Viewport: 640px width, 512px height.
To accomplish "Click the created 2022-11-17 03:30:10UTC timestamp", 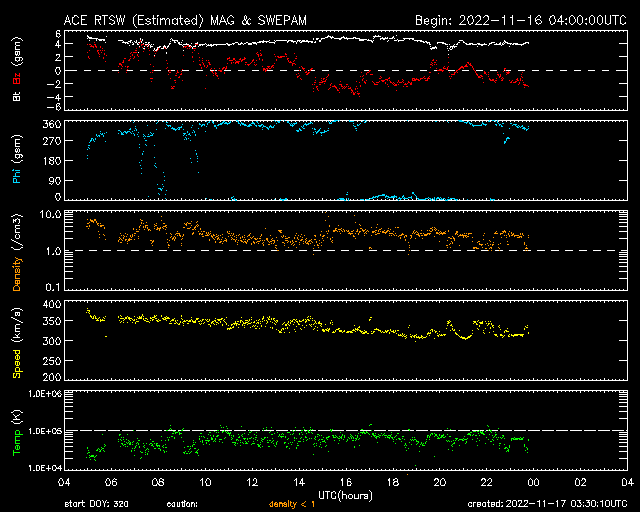I will point(547,504).
